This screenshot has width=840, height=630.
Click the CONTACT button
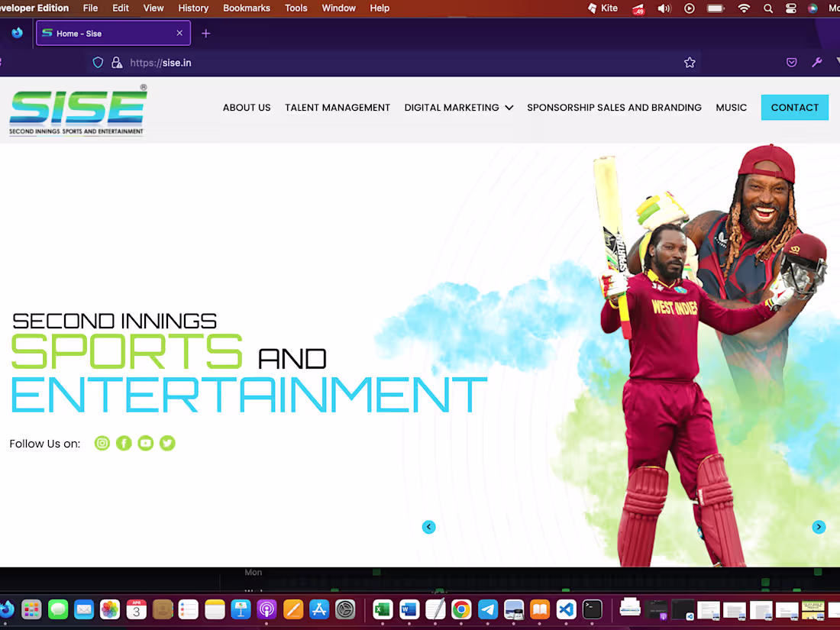coord(794,107)
